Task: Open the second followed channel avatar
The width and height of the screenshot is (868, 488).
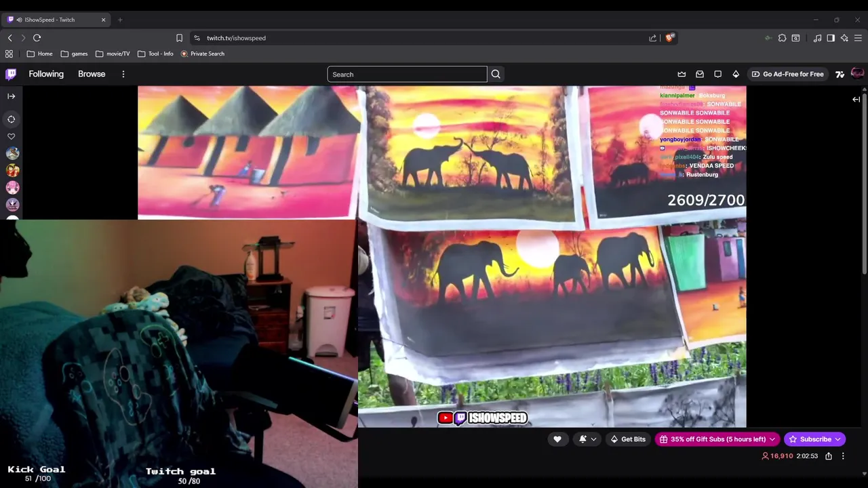Action: [x=12, y=171]
